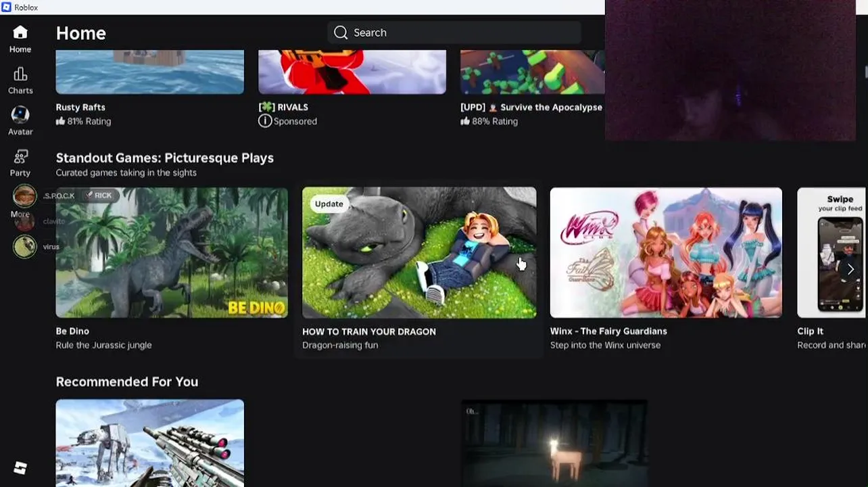Click the Home page title
The width and height of the screenshot is (868, 487).
point(81,33)
